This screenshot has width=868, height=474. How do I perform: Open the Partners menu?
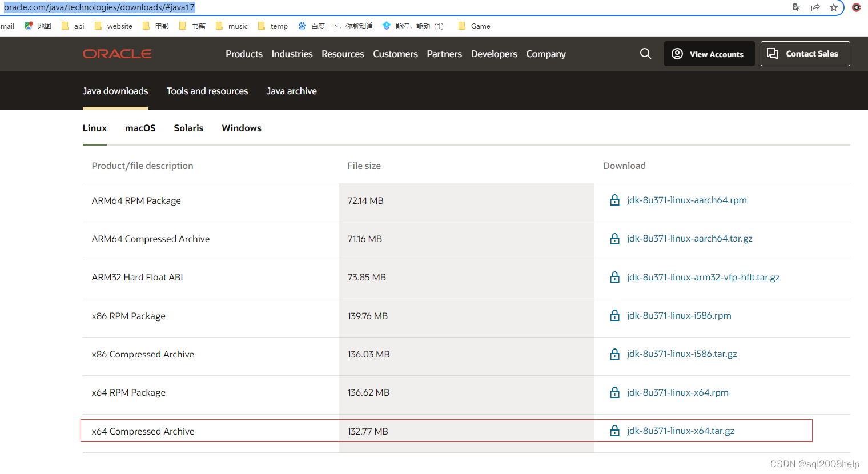point(444,54)
